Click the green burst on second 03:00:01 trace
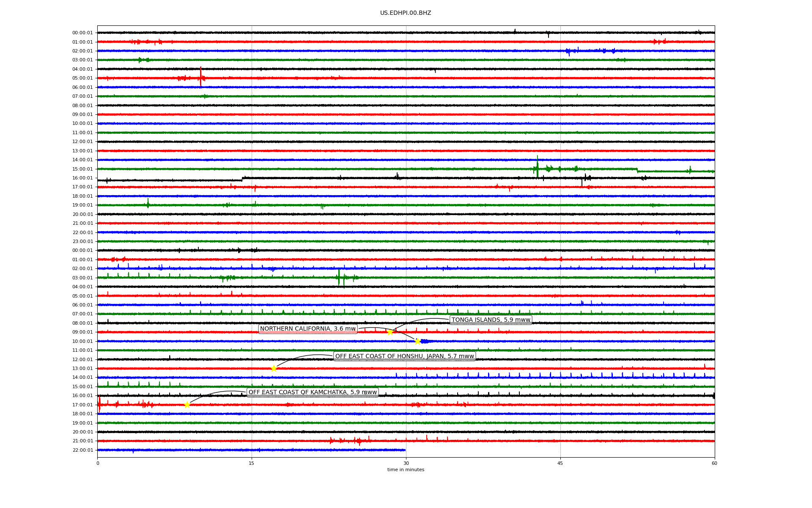The width and height of the screenshot is (812, 508). coord(339,278)
